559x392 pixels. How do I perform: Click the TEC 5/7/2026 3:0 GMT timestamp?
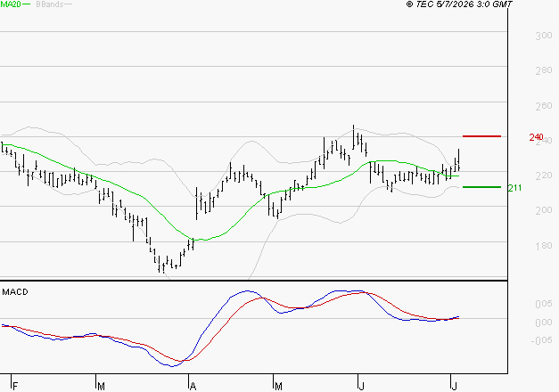click(459, 4)
